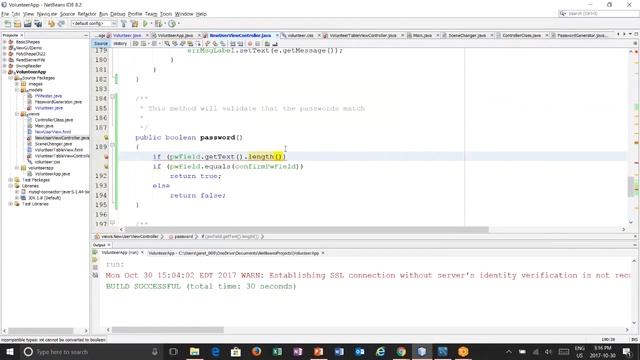Select PasswordGenerator.java in Projects tree
Image resolution: width=640 pixels, height=360 pixels.
(x=58, y=102)
